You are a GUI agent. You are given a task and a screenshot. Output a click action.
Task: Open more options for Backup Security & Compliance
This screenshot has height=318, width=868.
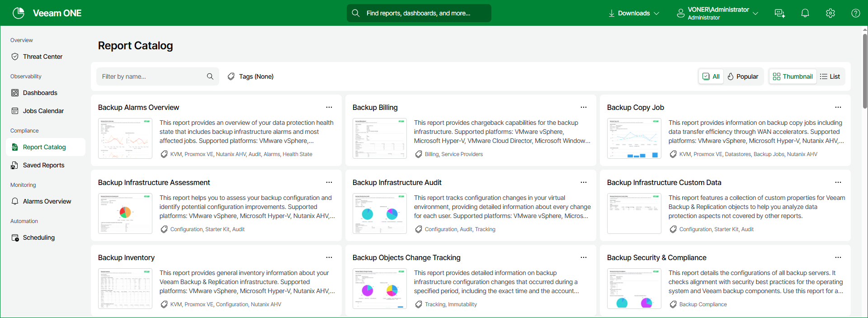point(838,257)
